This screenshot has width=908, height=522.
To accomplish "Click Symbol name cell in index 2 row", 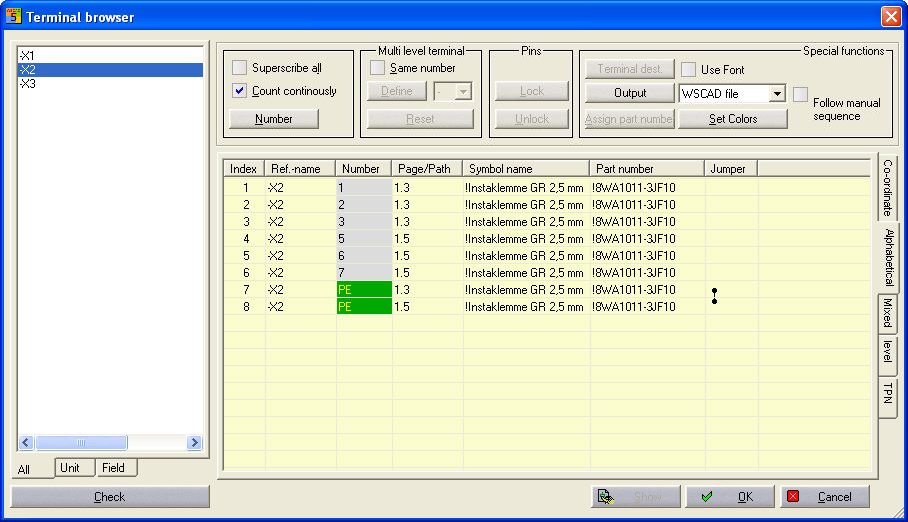I will [x=526, y=205].
